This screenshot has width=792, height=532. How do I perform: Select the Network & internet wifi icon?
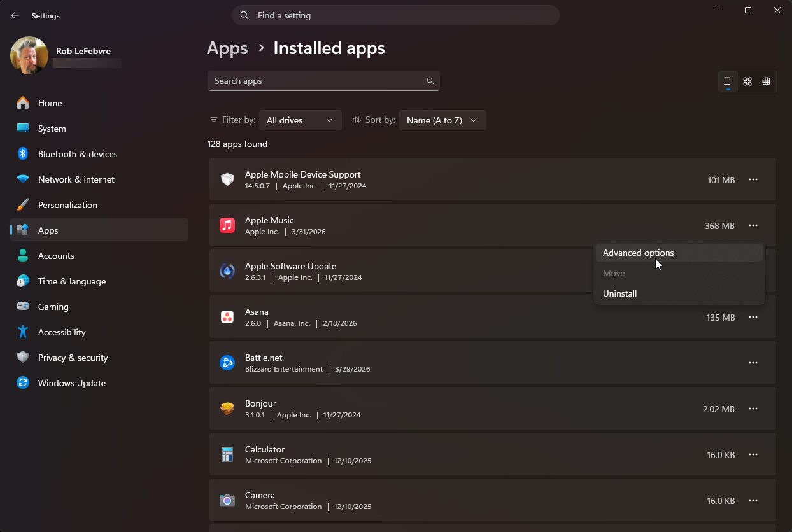(23, 179)
